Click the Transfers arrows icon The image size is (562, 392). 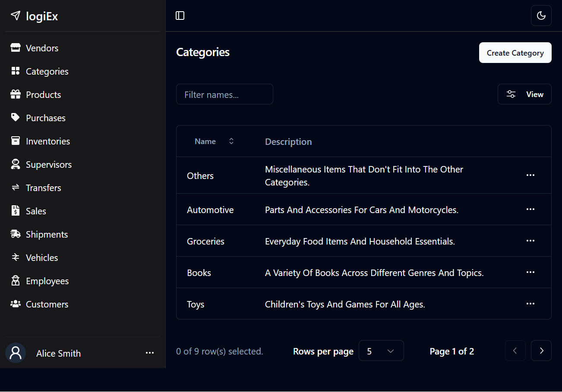16,188
